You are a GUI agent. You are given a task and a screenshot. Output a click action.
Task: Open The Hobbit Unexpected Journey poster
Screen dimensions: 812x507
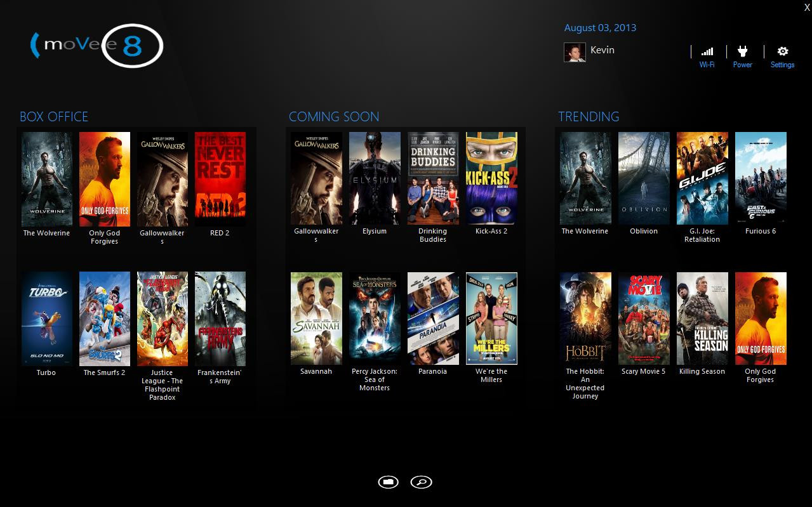coord(585,319)
